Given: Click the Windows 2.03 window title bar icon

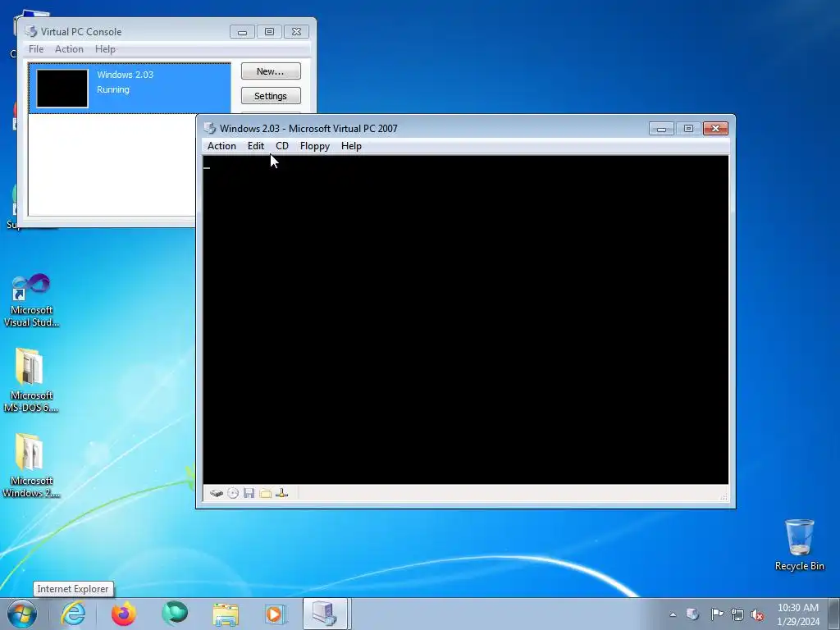Looking at the screenshot, I should 210,129.
